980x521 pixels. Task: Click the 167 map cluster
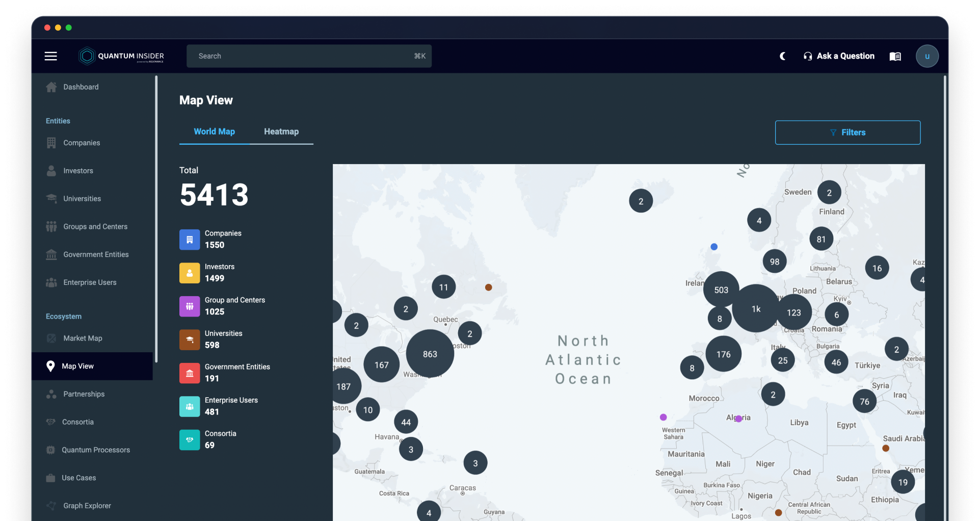pos(381,364)
